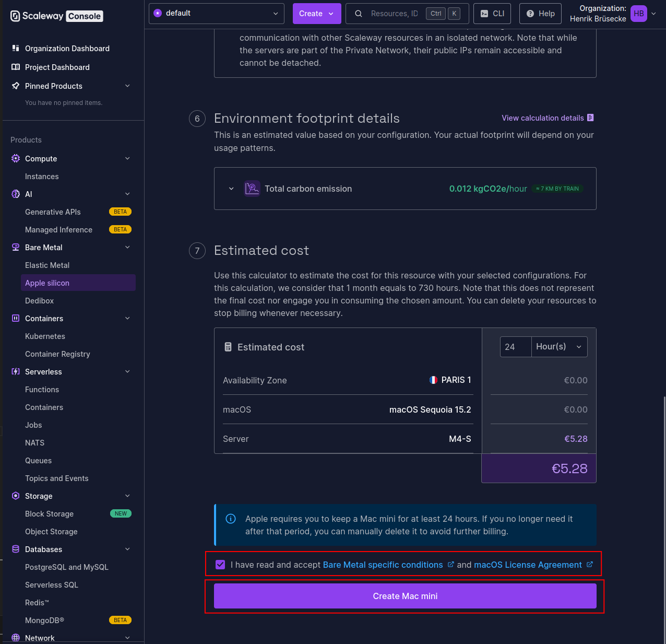Click the CLI terminal icon
The image size is (666, 644).
pyautogui.click(x=484, y=14)
